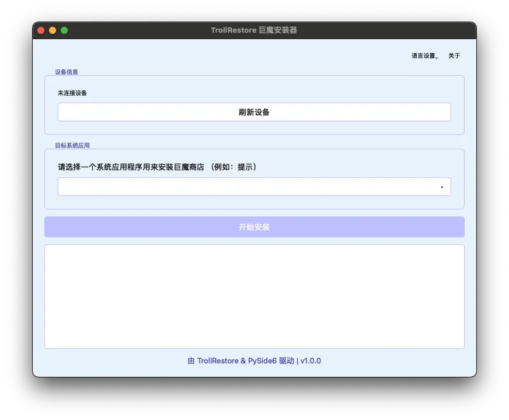Select the 目标系统应用 group heading

(x=72, y=145)
